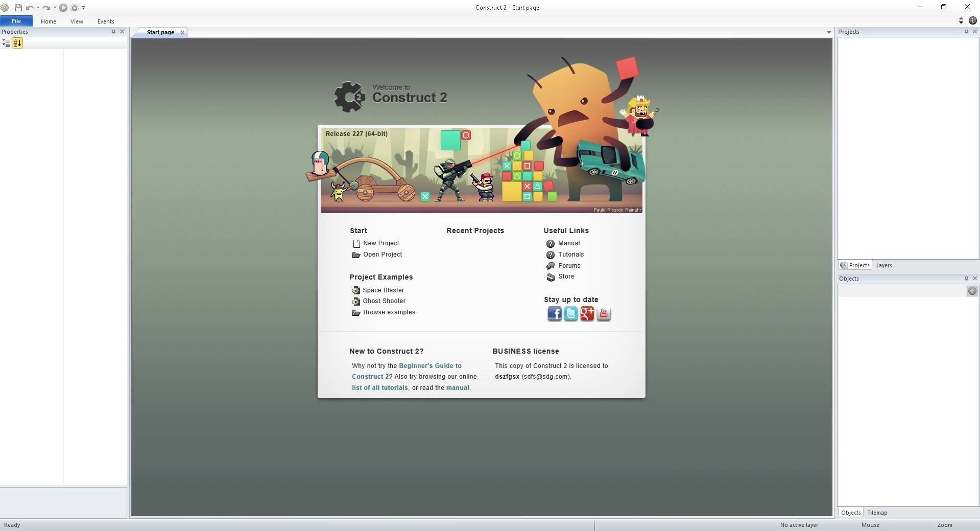This screenshot has width=980, height=531.
Task: Close the Start page tab
Action: (x=182, y=32)
